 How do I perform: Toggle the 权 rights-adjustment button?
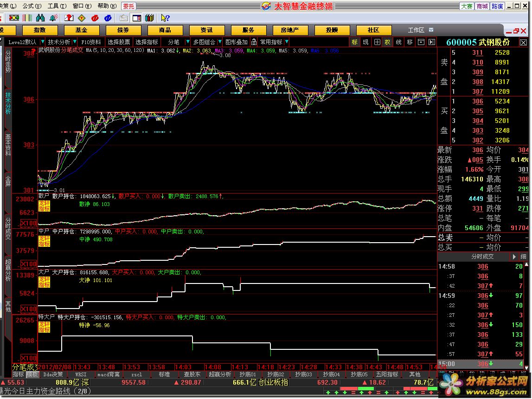point(387,42)
